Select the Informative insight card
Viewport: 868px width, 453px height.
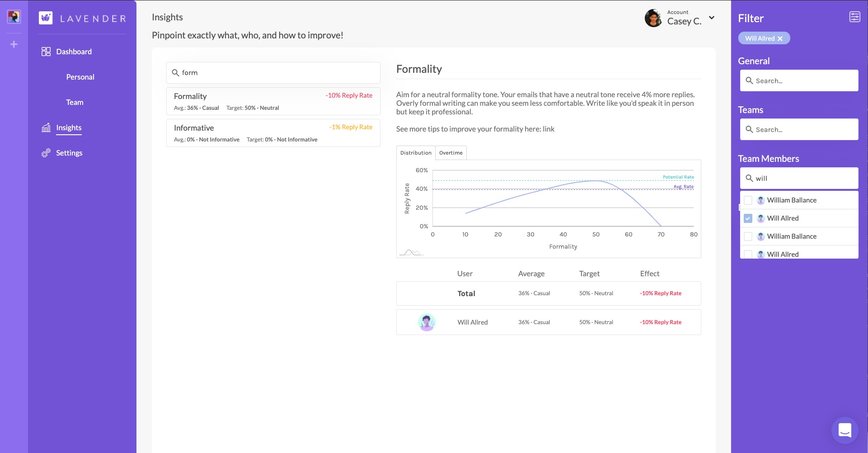point(273,133)
